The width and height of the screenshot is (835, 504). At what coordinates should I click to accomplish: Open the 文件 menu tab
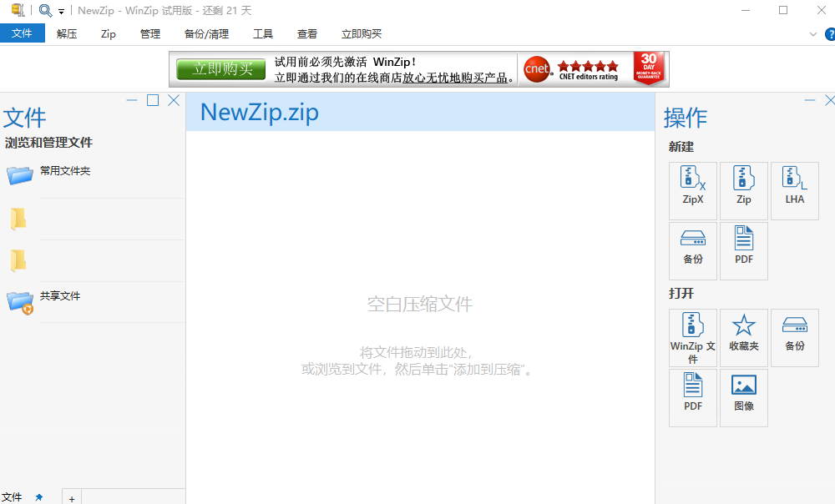coord(22,33)
